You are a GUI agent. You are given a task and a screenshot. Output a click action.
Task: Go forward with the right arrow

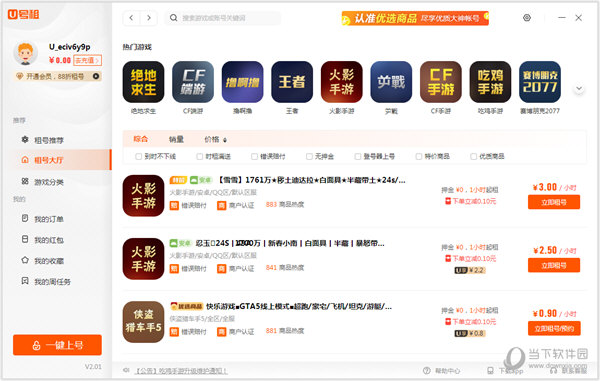(149, 18)
